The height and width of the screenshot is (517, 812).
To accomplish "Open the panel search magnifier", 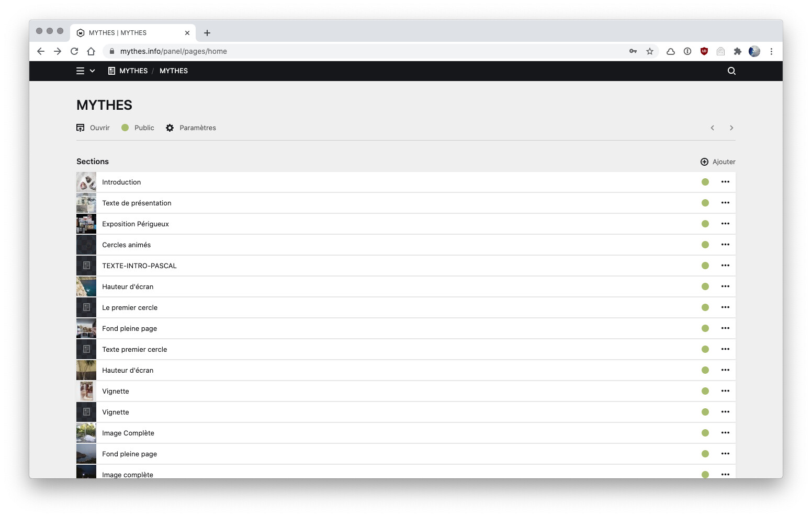I will [731, 71].
